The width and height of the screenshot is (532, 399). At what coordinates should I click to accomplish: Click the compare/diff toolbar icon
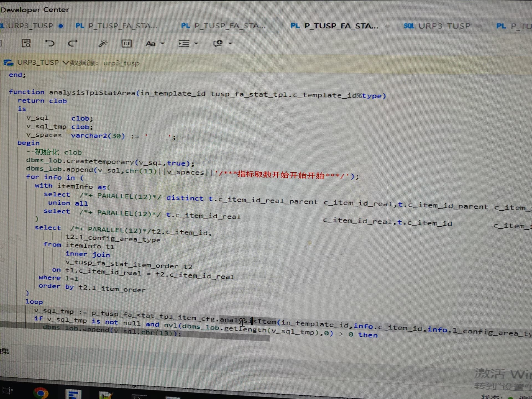coord(127,43)
